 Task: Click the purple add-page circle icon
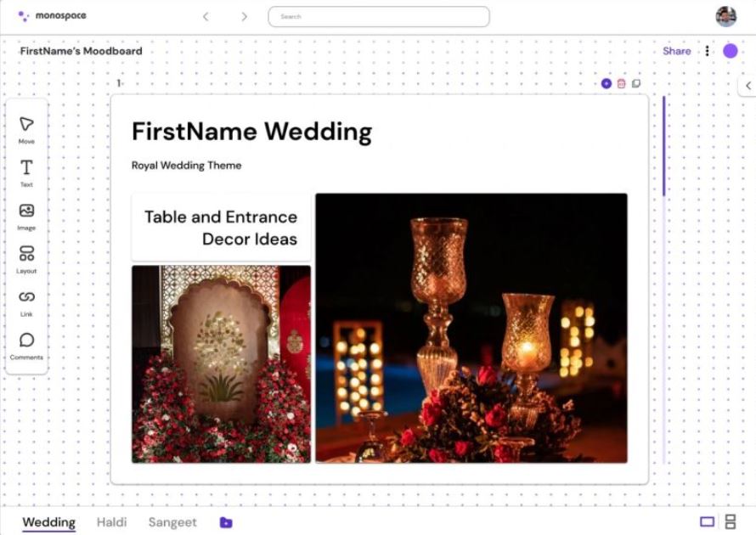[606, 84]
